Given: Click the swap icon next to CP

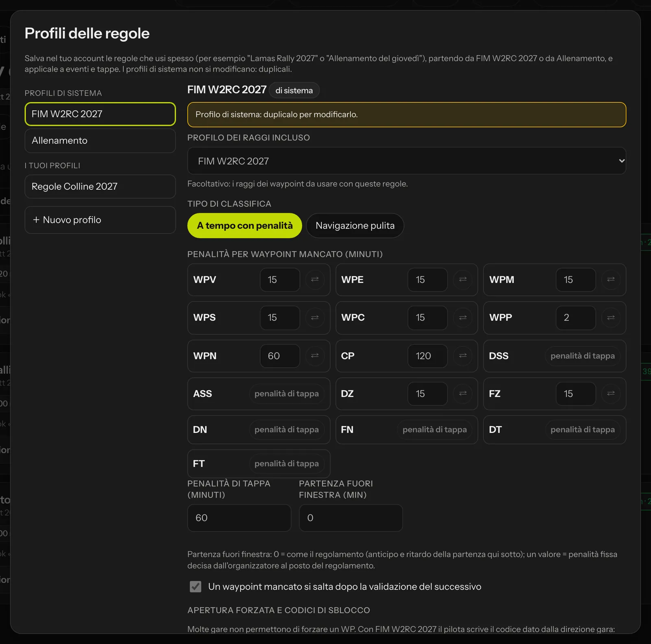Looking at the screenshot, I should click(x=463, y=356).
